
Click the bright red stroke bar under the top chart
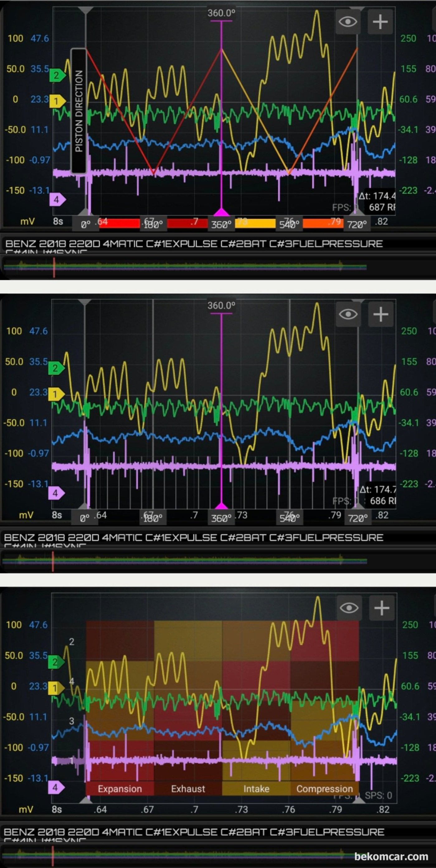pos(120,223)
